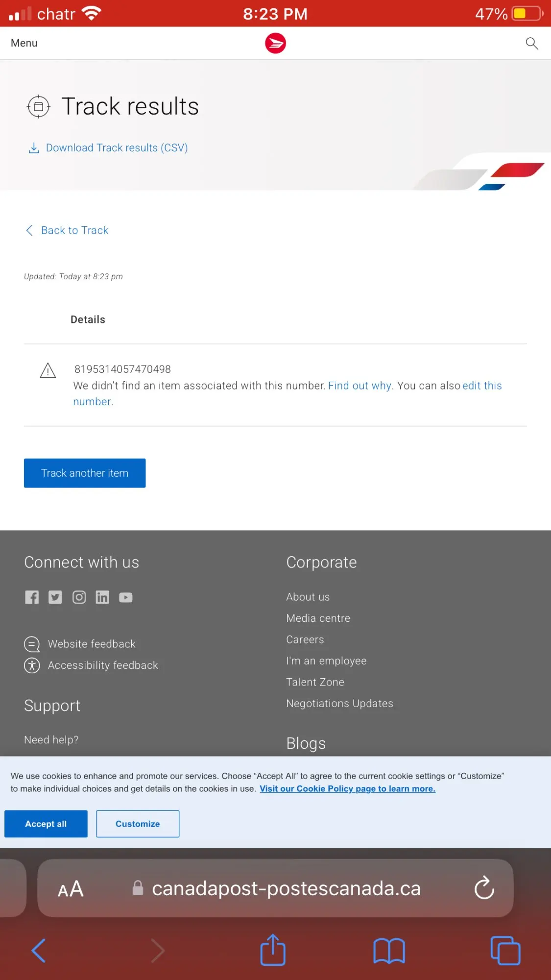Image resolution: width=551 pixels, height=980 pixels.
Task: Open the Instagram social icon
Action: pyautogui.click(x=79, y=597)
